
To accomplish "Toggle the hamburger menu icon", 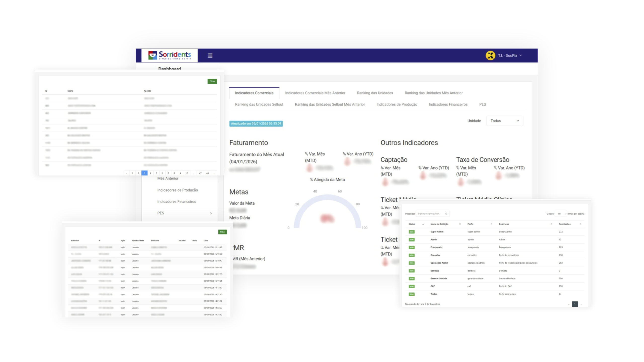I will [x=210, y=56].
